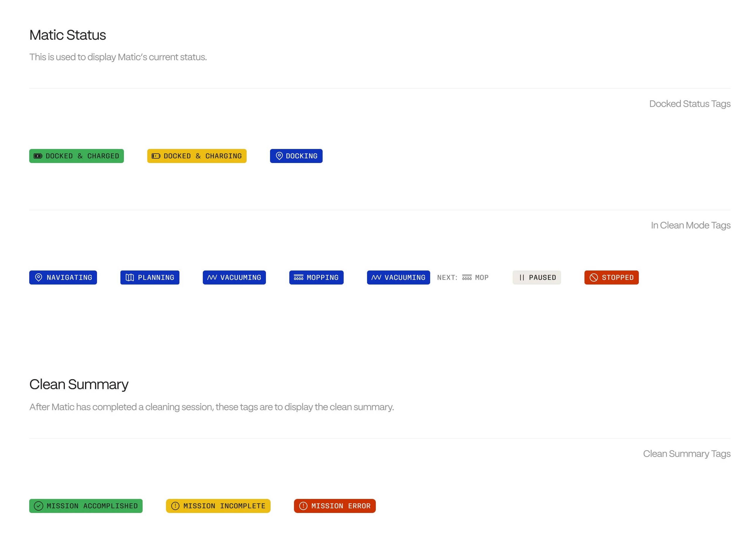
Task: Click the Matic's current status description
Action: click(118, 57)
